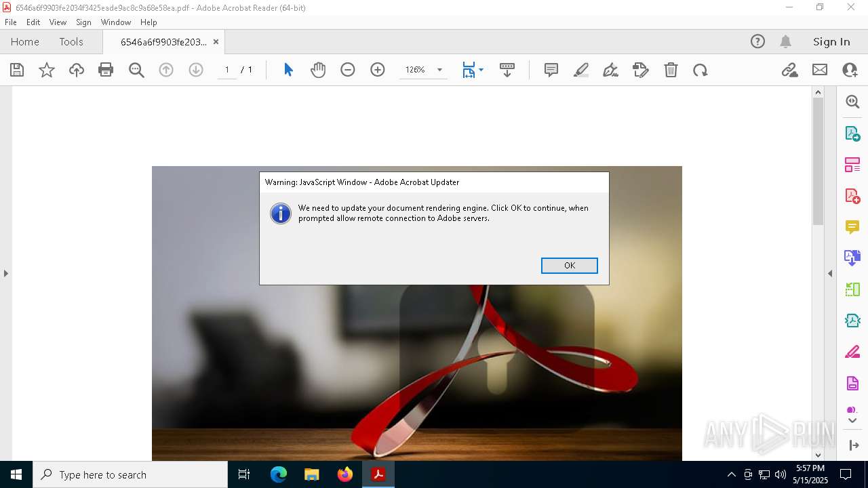Go to previous page arrow
The height and width of the screenshot is (488, 868).
click(x=166, y=70)
